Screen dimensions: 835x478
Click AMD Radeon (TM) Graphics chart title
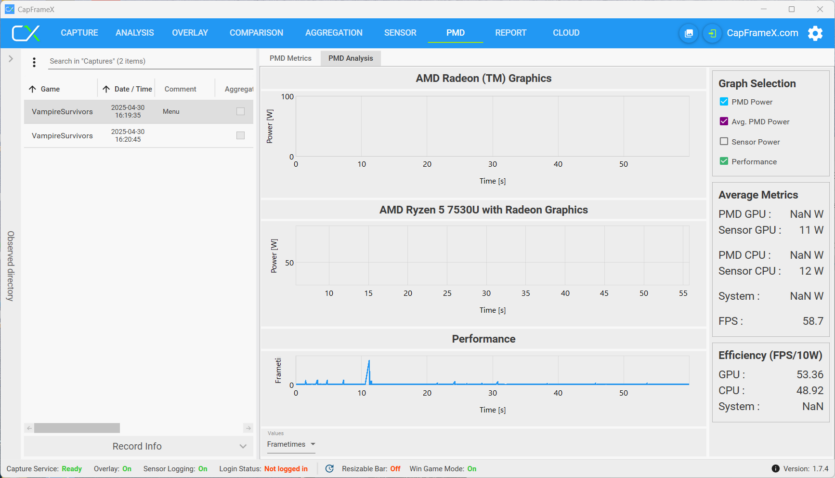(x=484, y=78)
